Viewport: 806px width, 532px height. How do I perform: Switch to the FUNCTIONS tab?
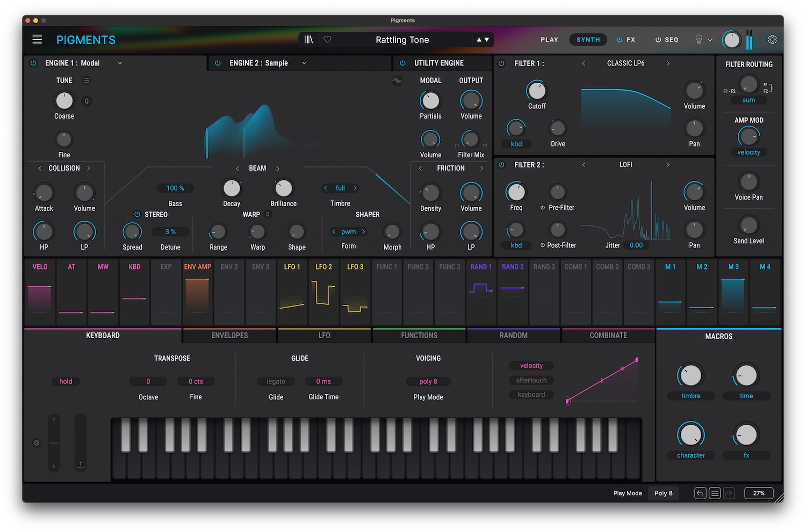419,336
